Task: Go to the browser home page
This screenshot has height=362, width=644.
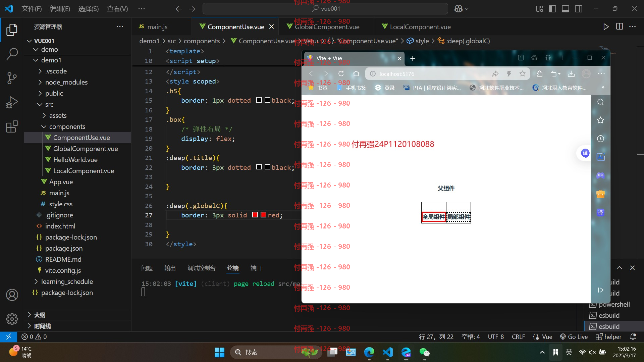Action: (x=356, y=73)
